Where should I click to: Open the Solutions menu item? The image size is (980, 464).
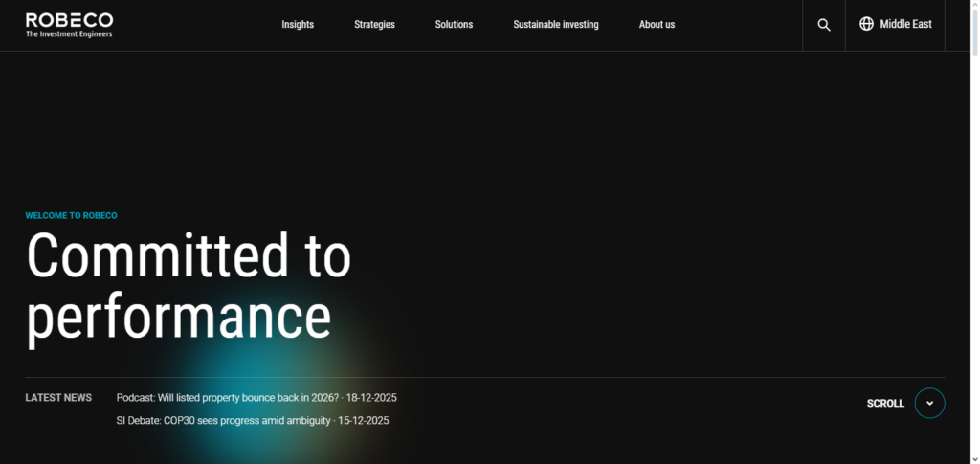click(454, 25)
